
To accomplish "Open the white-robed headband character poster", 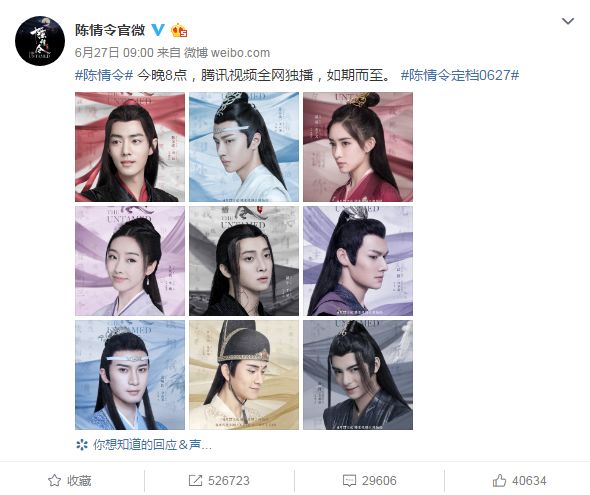I will tap(244, 147).
